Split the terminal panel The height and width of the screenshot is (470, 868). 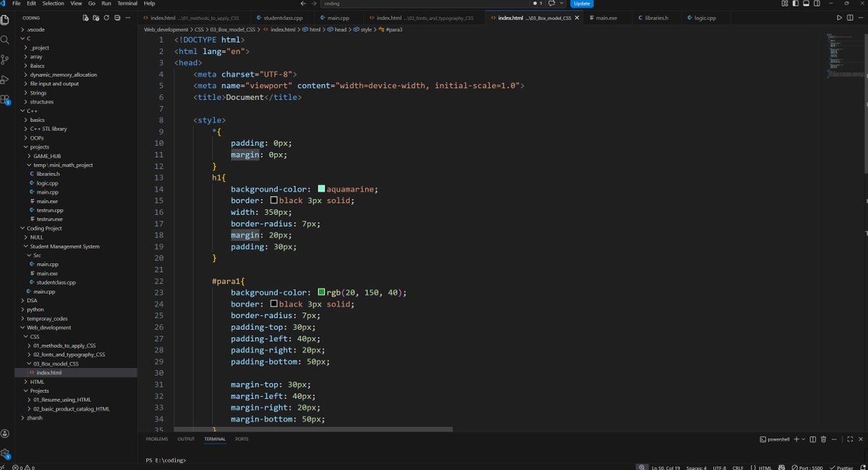pos(813,439)
